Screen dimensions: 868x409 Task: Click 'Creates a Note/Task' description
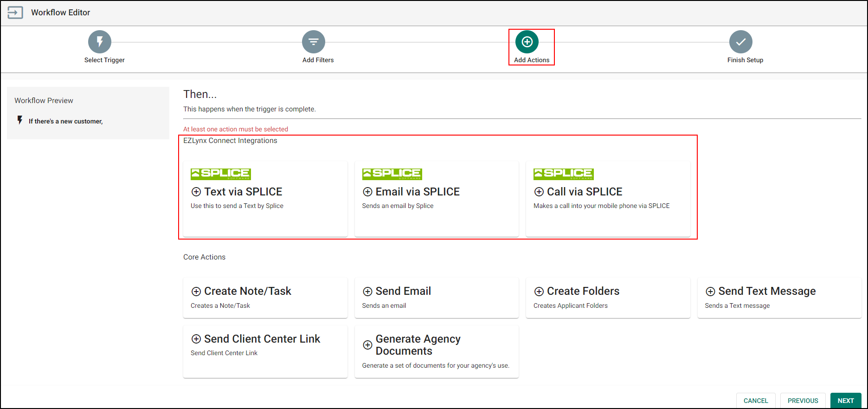[x=220, y=305]
